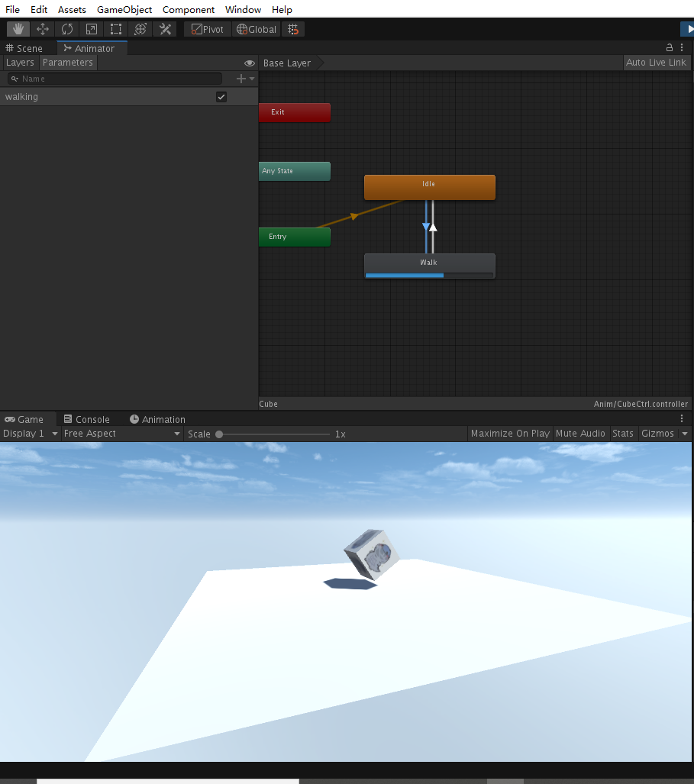Toggle Mute Audio
The image size is (694, 784).
point(580,434)
